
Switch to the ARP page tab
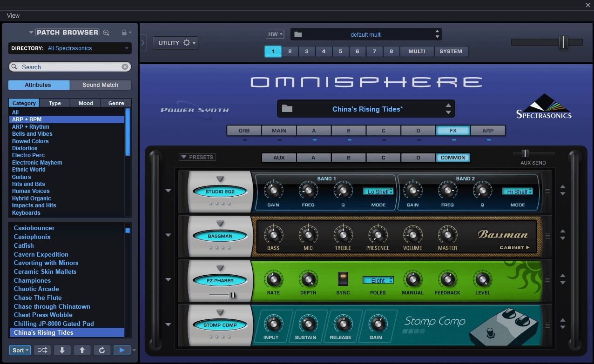click(488, 131)
